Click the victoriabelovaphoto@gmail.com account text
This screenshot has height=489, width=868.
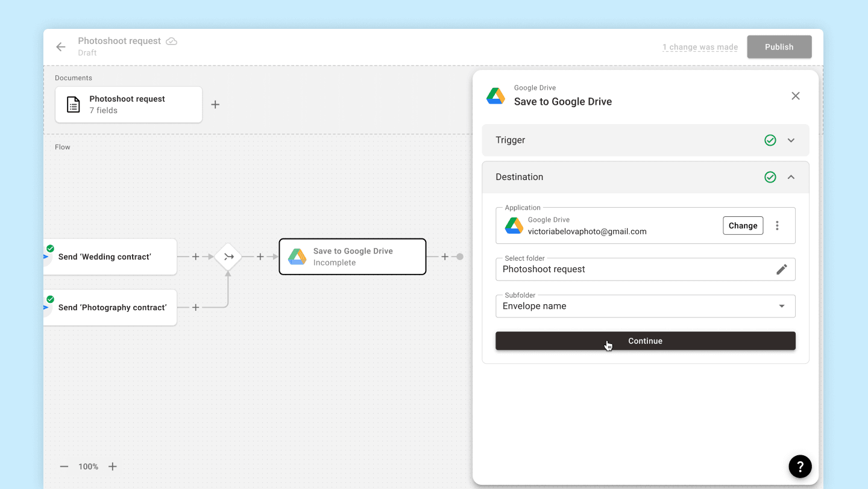point(587,231)
